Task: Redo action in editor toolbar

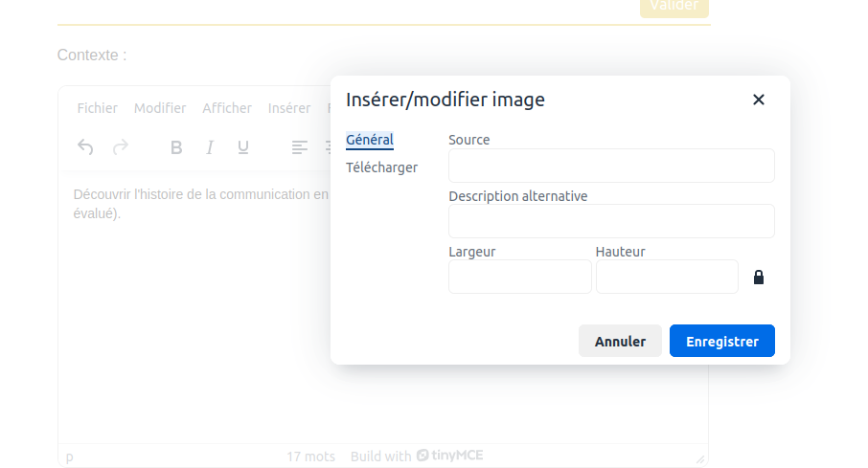Action: [121, 147]
